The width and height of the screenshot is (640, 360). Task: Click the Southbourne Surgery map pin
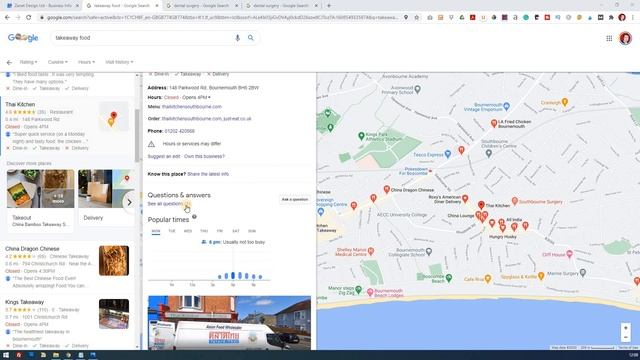point(515,201)
